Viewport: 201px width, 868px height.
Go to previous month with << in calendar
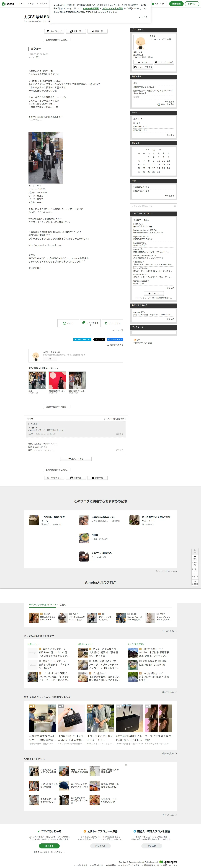147,150
